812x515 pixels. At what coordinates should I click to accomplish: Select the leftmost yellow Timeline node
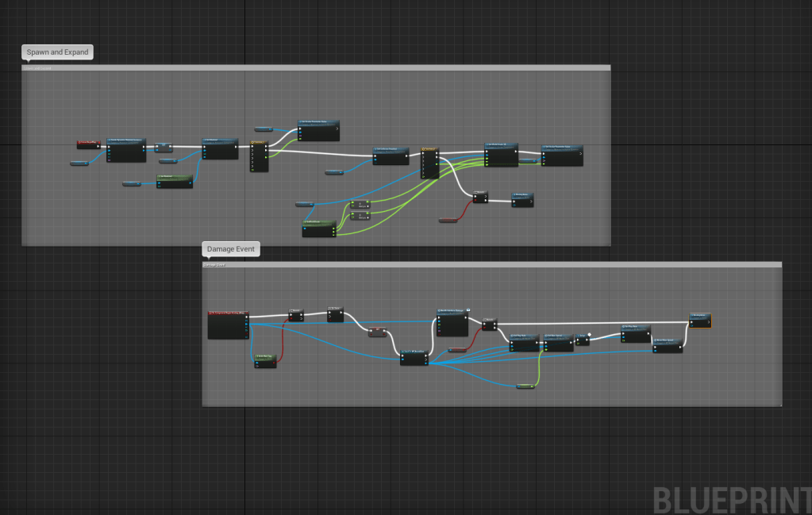pos(259,156)
